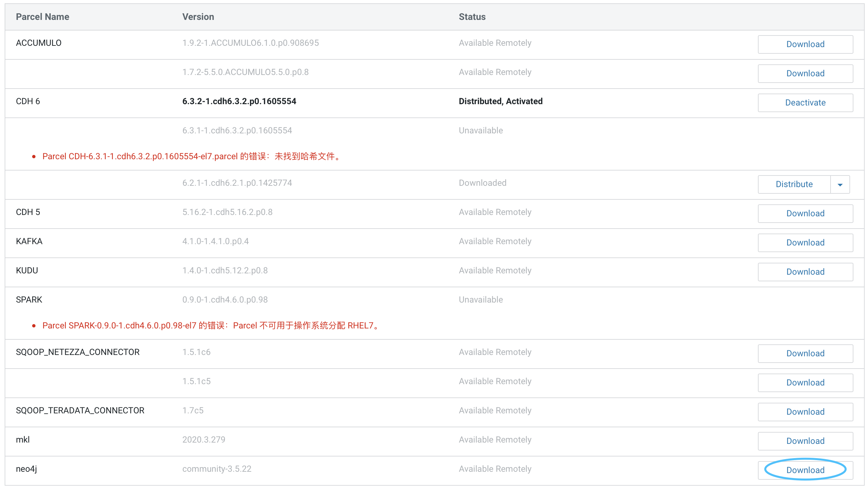
Task: Click the Status column header
Action: [x=472, y=17]
